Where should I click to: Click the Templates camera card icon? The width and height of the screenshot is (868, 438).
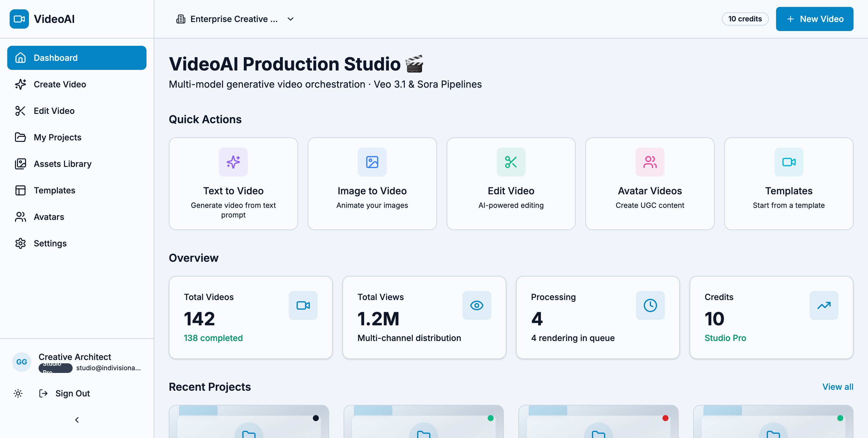[x=789, y=162]
